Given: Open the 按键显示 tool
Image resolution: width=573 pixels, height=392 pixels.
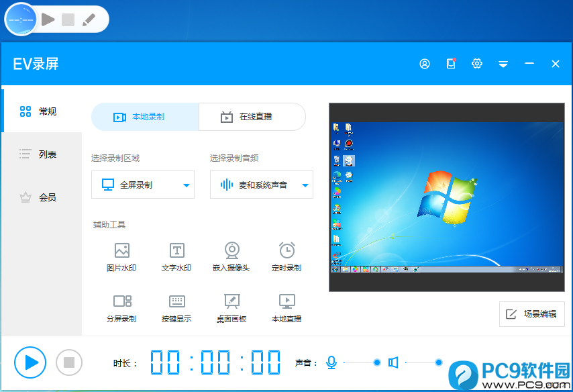Looking at the screenshot, I should pyautogui.click(x=176, y=308).
